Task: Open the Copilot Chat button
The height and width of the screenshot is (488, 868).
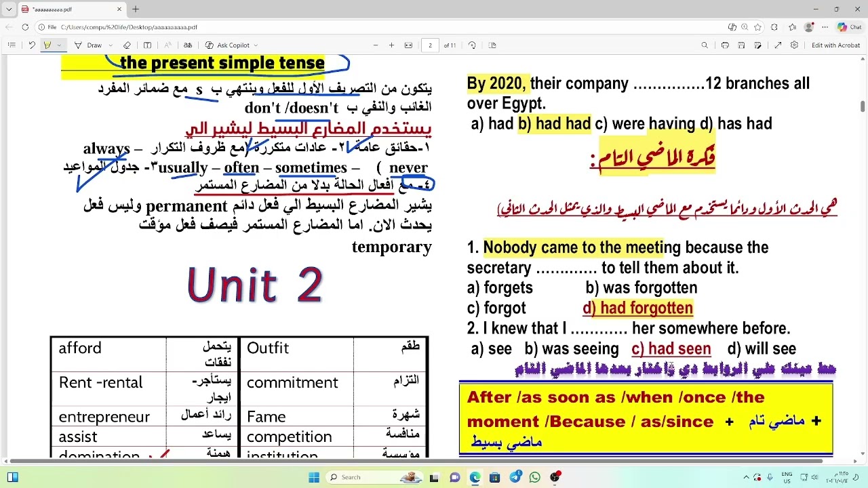Action: (850, 27)
